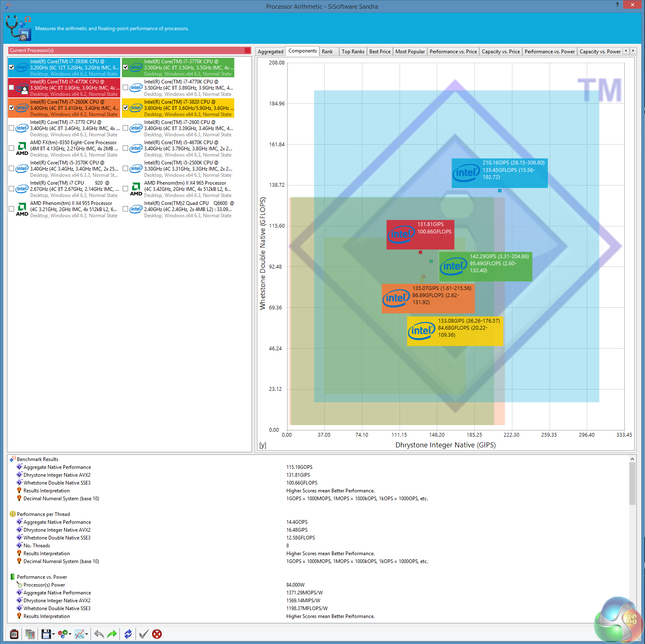Check the i5-3570K processor checkbox
This screenshot has height=644, width=645.
[12, 169]
